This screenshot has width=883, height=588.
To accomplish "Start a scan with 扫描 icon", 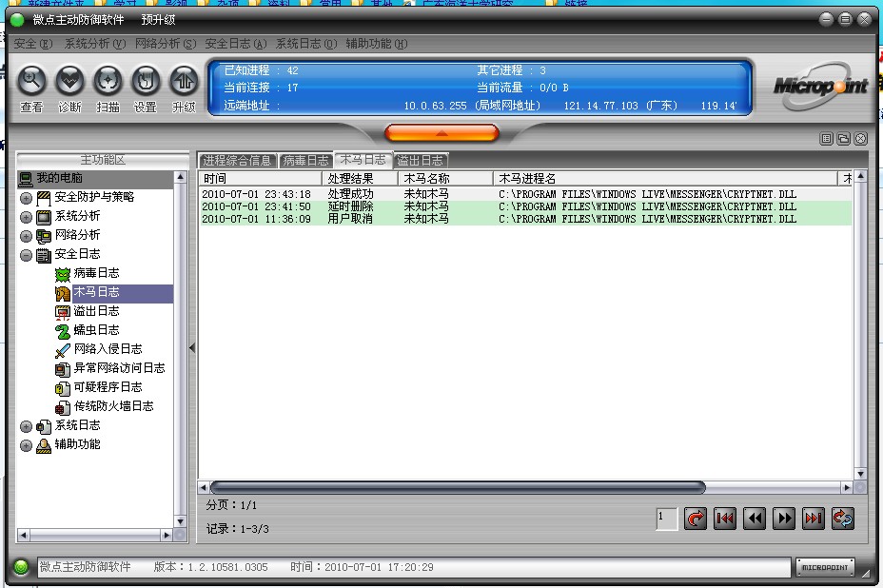I will point(108,81).
